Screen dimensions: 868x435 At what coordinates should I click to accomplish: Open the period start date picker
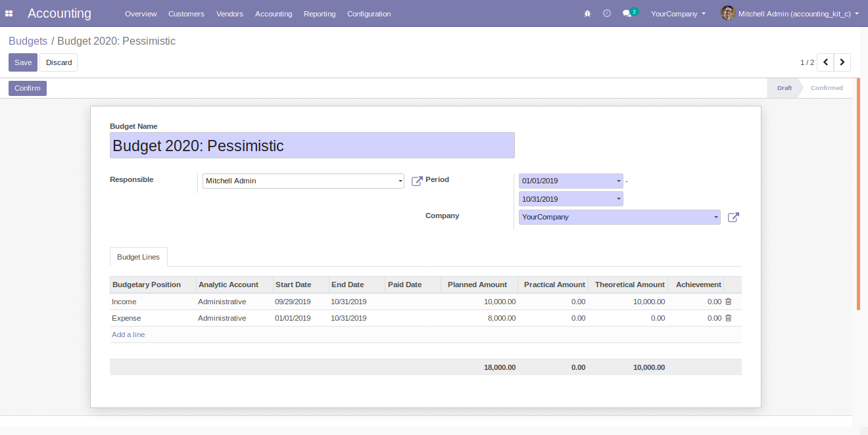click(x=570, y=181)
